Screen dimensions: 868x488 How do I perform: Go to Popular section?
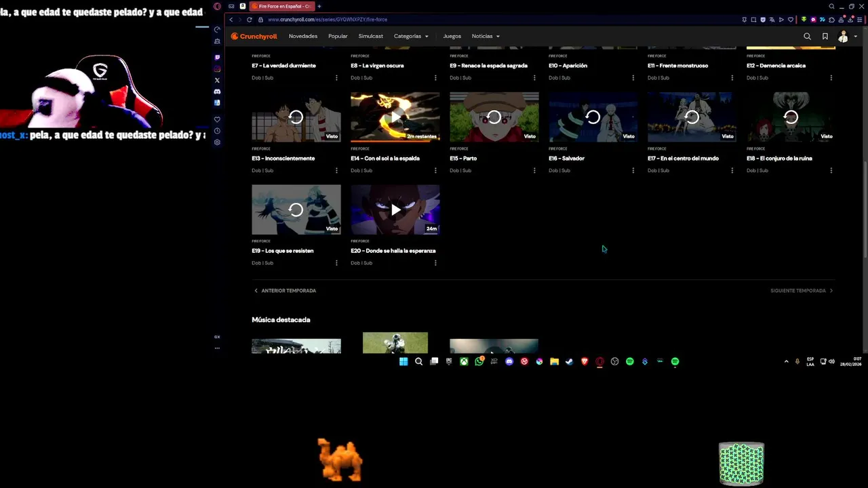tap(338, 36)
